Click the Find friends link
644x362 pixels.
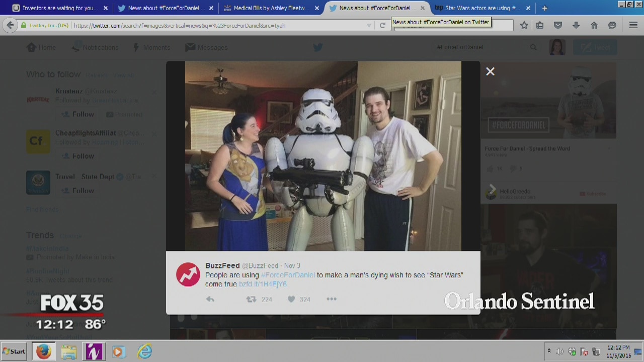(x=43, y=209)
